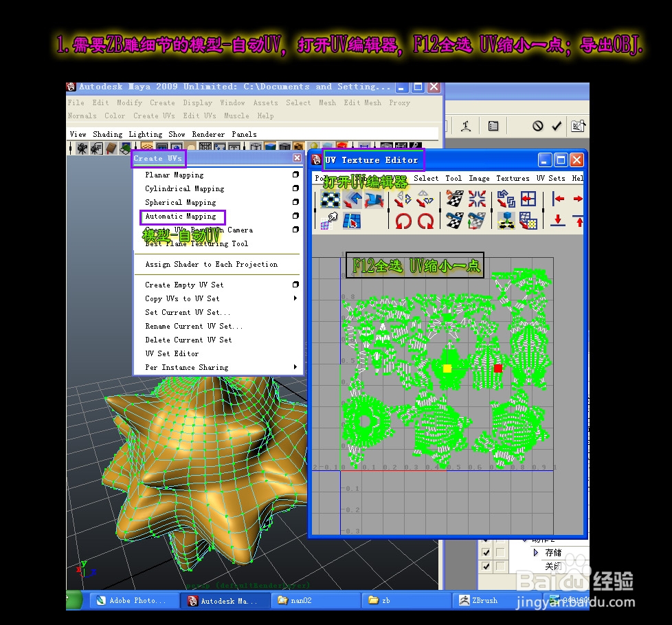Viewport: 672px width, 625px height.
Task: Open zb folder taskbar button
Action: [x=407, y=600]
